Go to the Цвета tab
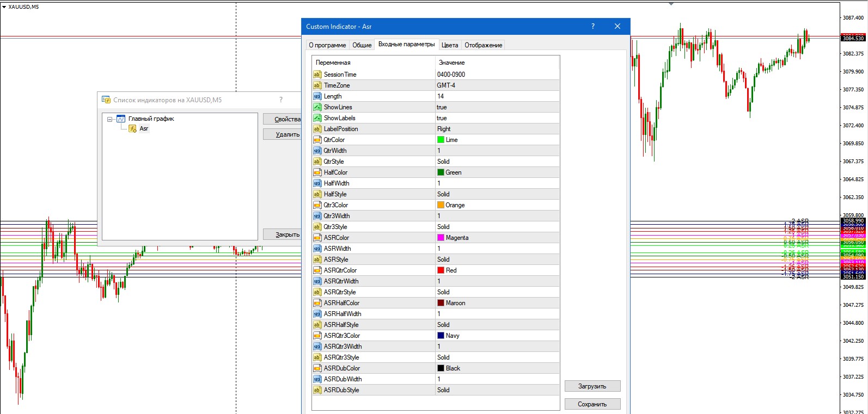The image size is (868, 414). click(450, 45)
